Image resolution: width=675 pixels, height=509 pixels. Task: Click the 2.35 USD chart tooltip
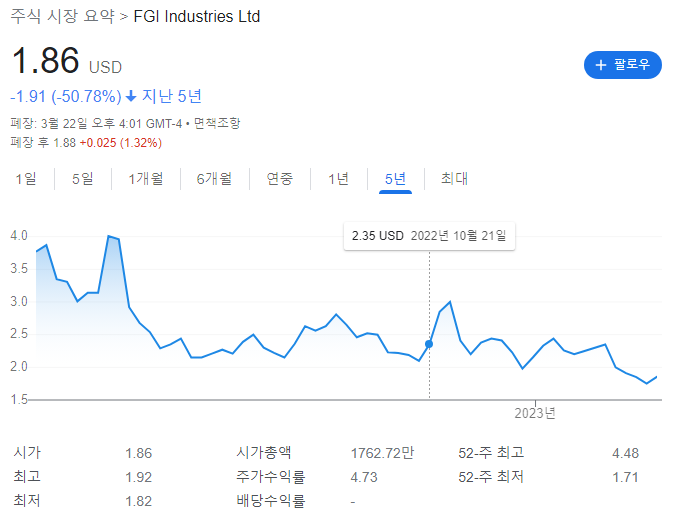point(429,236)
